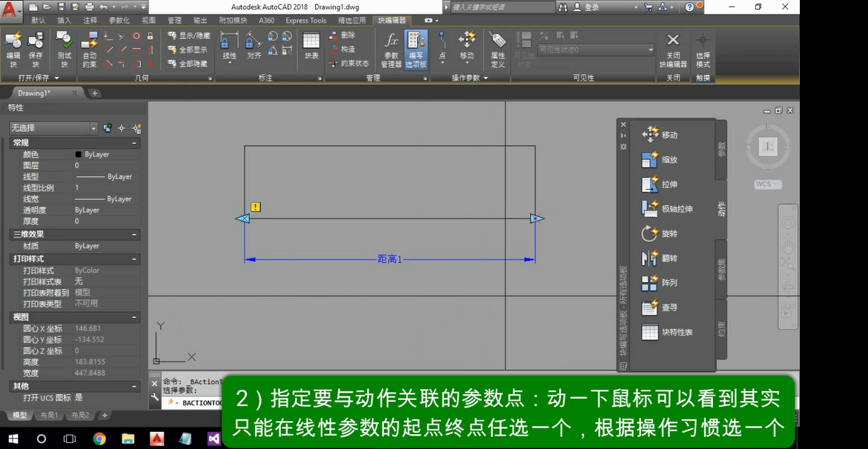Viewport: 868px width, 449px height.
Task: Click the 登录 sign-in button
Action: pos(586,7)
